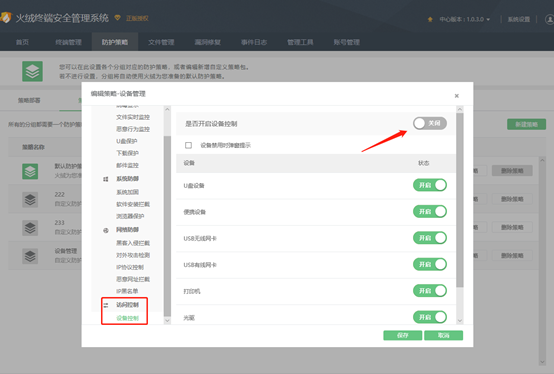This screenshot has width=554, height=374.
Task: Click the device list scroll-down arrow
Action: tap(460, 321)
